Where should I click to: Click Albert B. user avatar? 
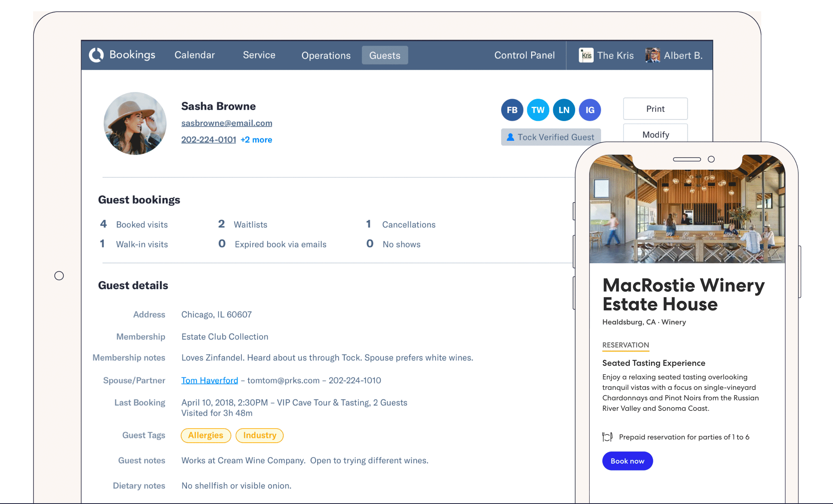(653, 55)
